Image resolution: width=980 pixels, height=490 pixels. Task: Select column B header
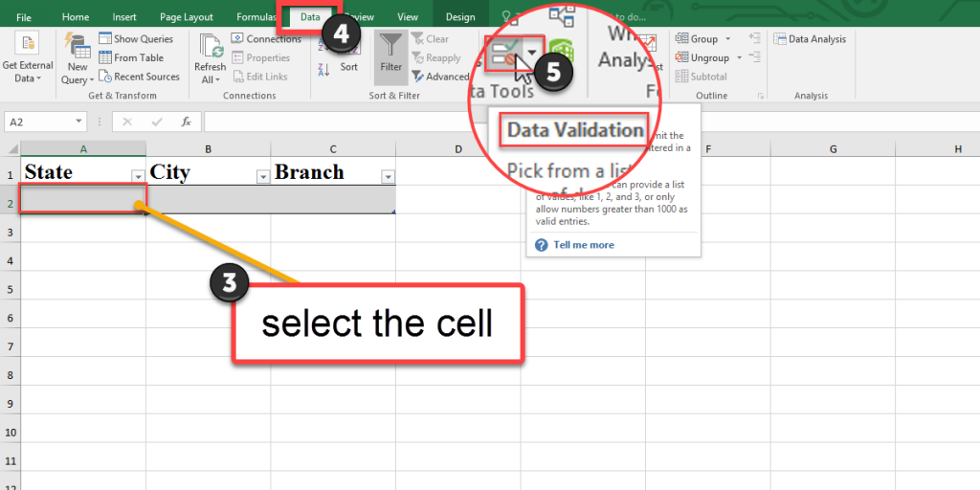(209, 148)
